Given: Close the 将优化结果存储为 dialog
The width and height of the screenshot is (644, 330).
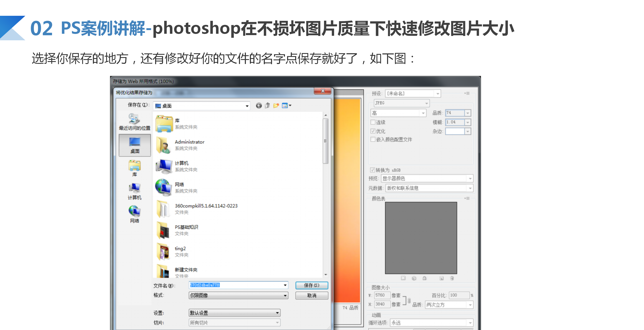Looking at the screenshot, I should point(323,91).
